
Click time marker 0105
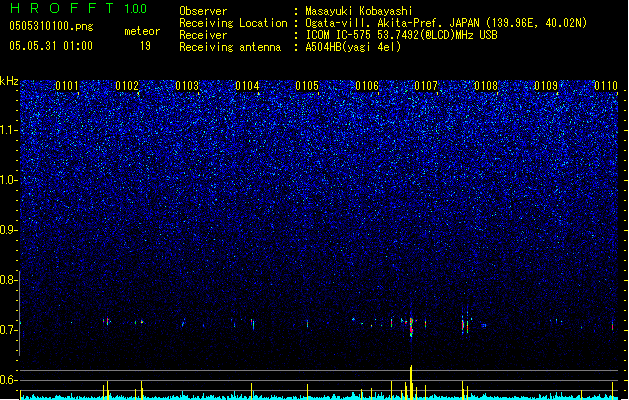307,86
